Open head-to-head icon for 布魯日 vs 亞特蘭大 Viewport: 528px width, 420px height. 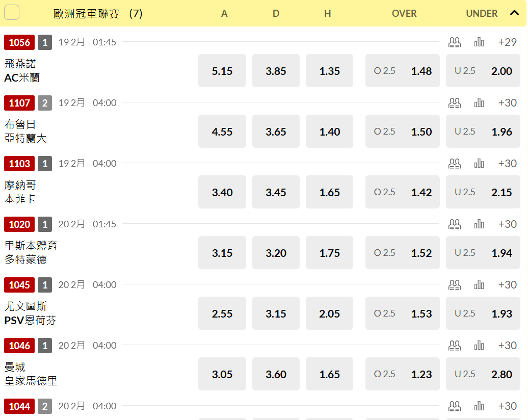[x=454, y=103]
